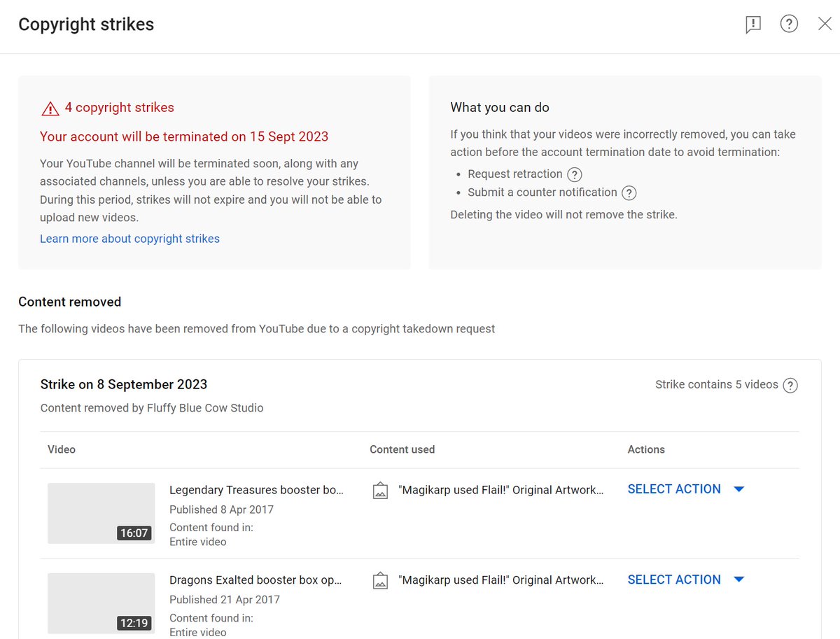This screenshot has width=840, height=639.
Task: Click the Content used column header
Action: click(x=402, y=449)
